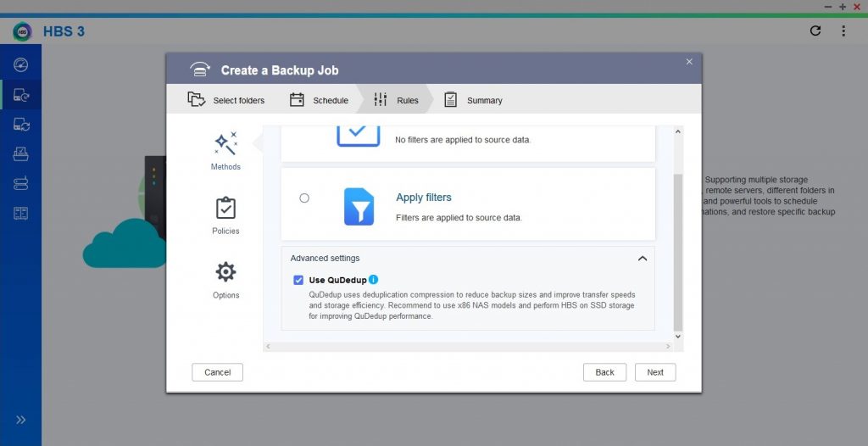
Task: Click the scrollbar up arrow
Action: pyautogui.click(x=678, y=132)
